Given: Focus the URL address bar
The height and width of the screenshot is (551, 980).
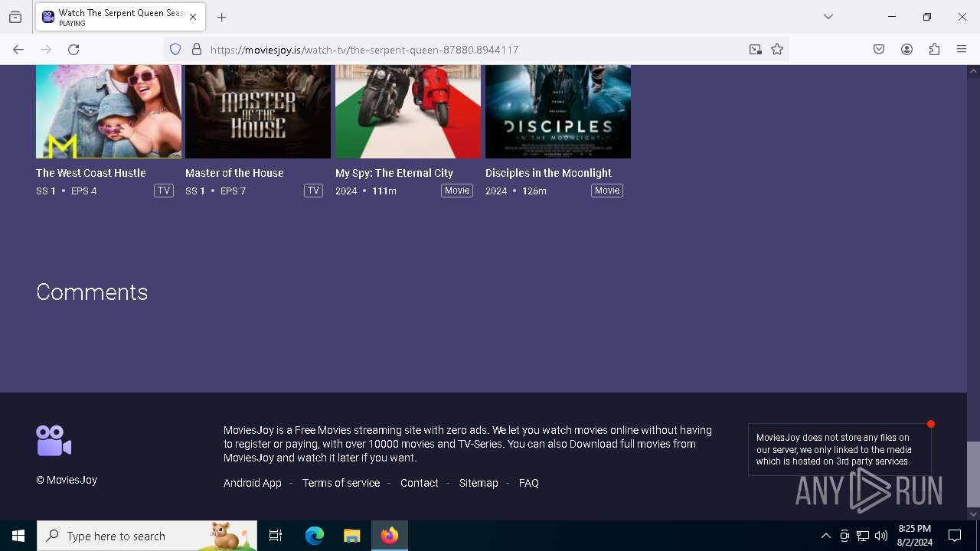Looking at the screenshot, I should pyautogui.click(x=475, y=50).
